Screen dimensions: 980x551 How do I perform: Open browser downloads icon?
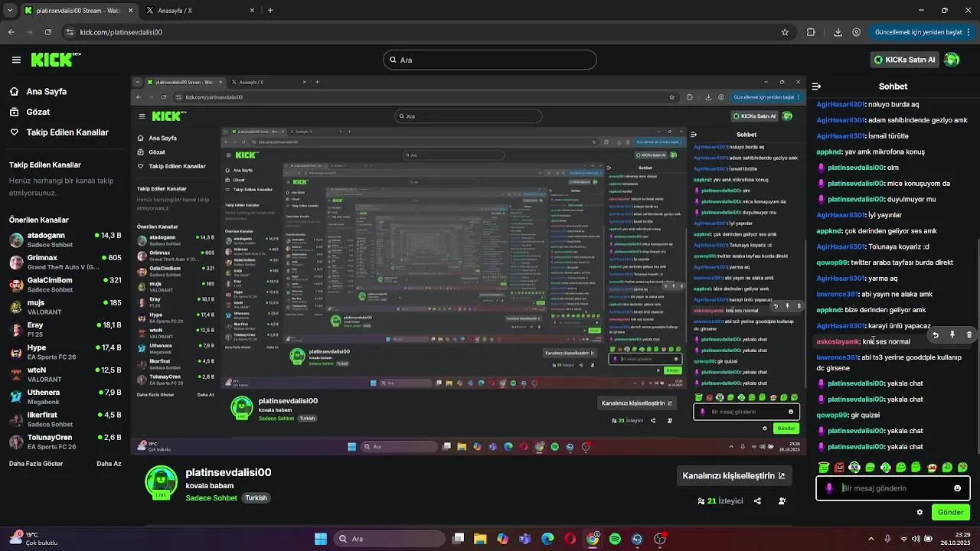coord(838,32)
